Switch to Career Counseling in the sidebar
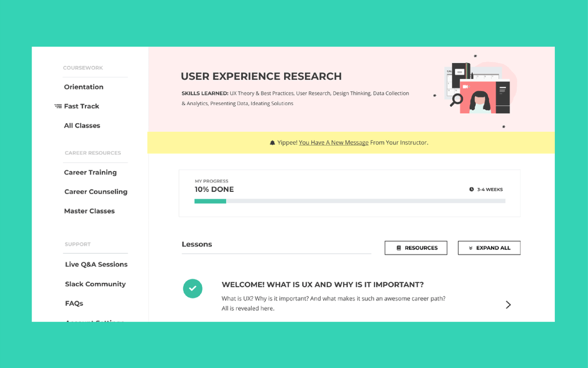Image resolution: width=588 pixels, height=368 pixels. click(96, 191)
